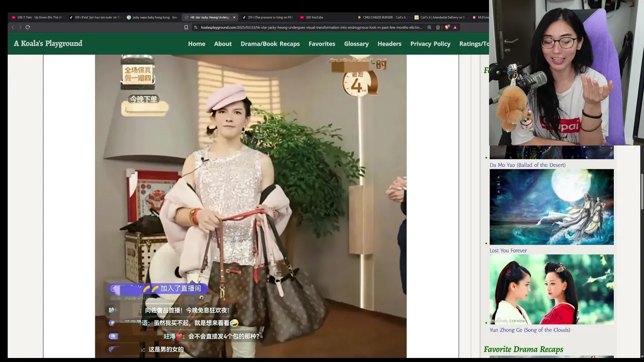
Task: Switch to the CHILI CHEESE BURGER tab
Action: click(382, 17)
